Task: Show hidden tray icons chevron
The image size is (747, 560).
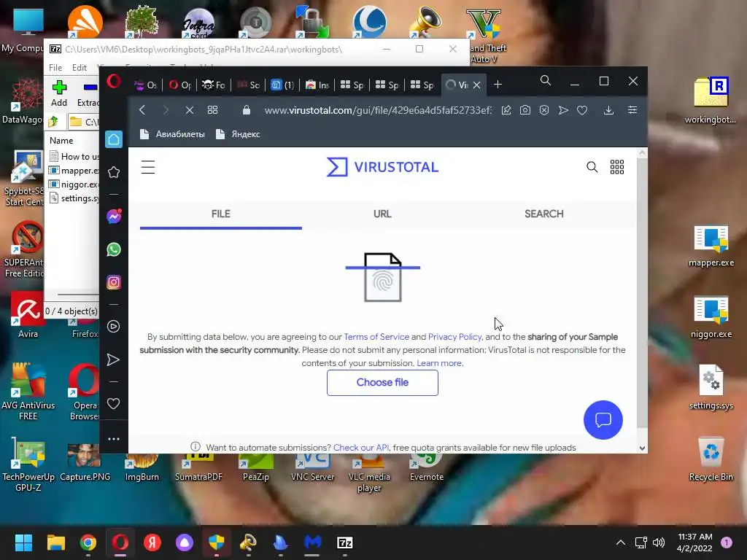Action: (620, 542)
